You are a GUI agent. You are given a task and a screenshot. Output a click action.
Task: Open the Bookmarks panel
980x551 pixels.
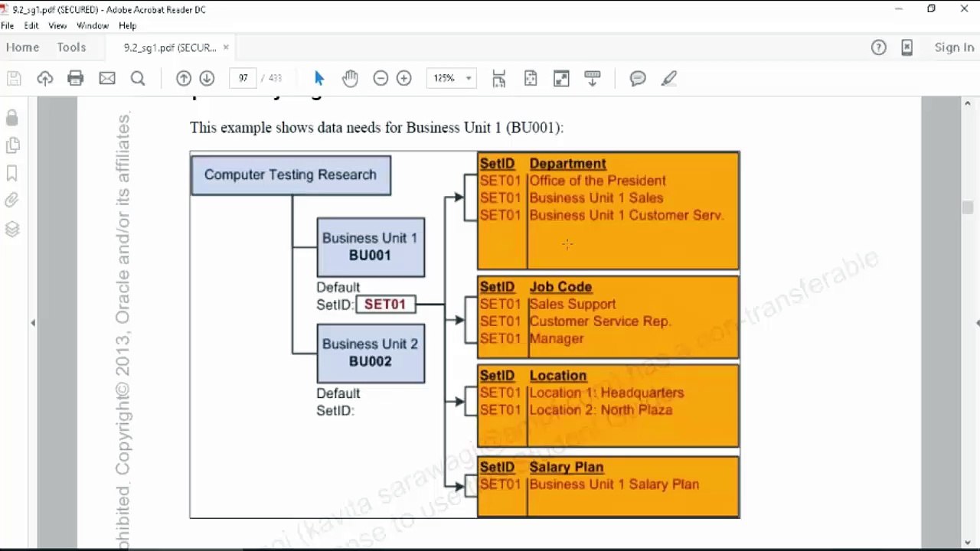[11, 173]
